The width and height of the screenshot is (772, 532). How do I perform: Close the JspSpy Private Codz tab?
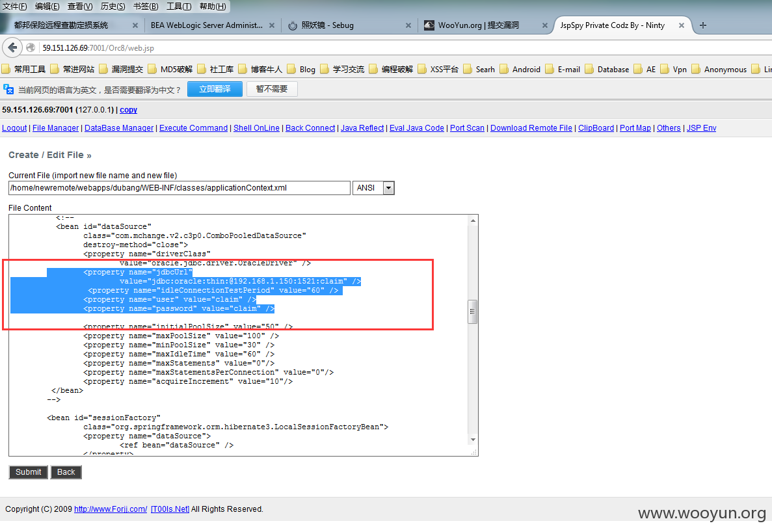(x=682, y=25)
